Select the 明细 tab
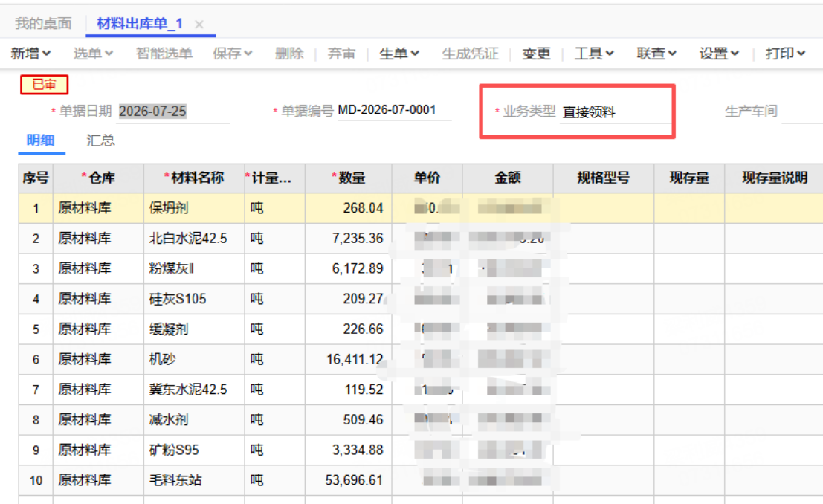Image resolution: width=823 pixels, height=504 pixels. [40, 140]
